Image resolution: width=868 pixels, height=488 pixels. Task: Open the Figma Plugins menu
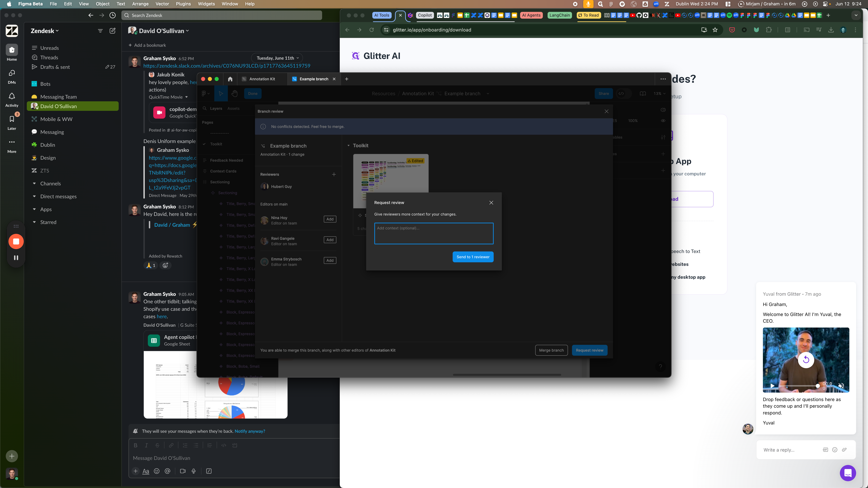pos(183,4)
